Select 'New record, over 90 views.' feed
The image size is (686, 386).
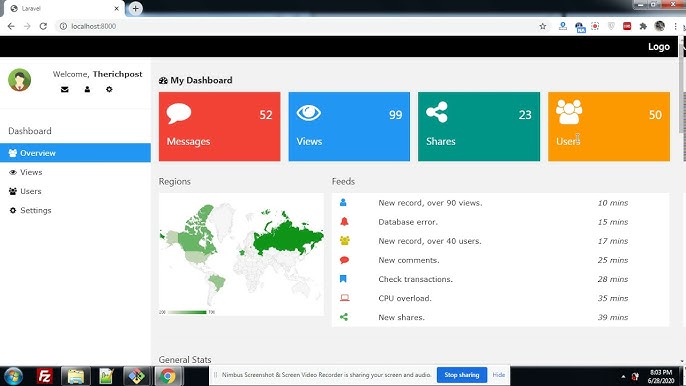430,203
